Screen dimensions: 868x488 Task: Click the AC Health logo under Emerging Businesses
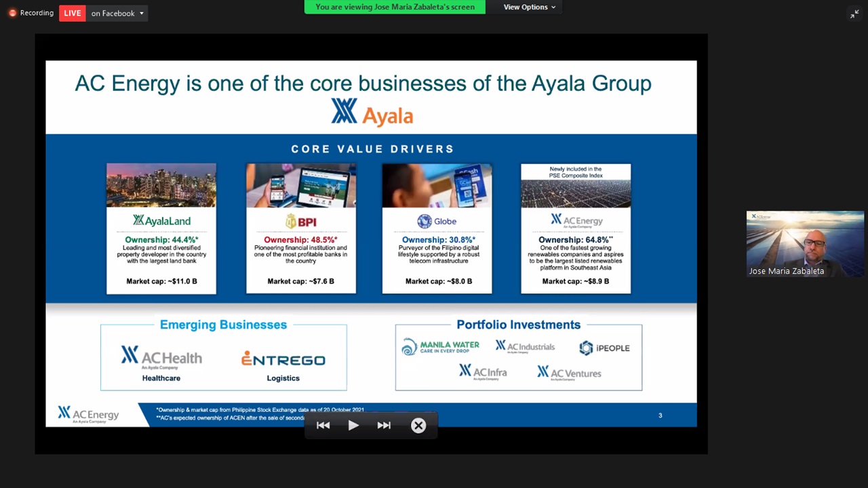tap(161, 357)
